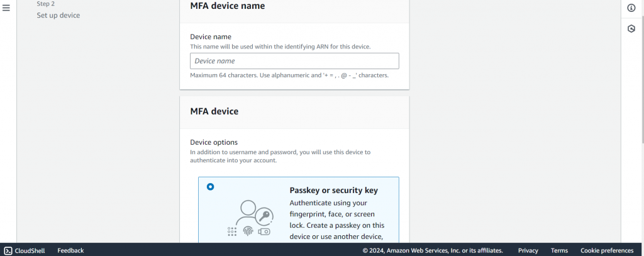644x256 pixels.
Task: Launch CloudShell from the footer label
Action: (x=30, y=250)
